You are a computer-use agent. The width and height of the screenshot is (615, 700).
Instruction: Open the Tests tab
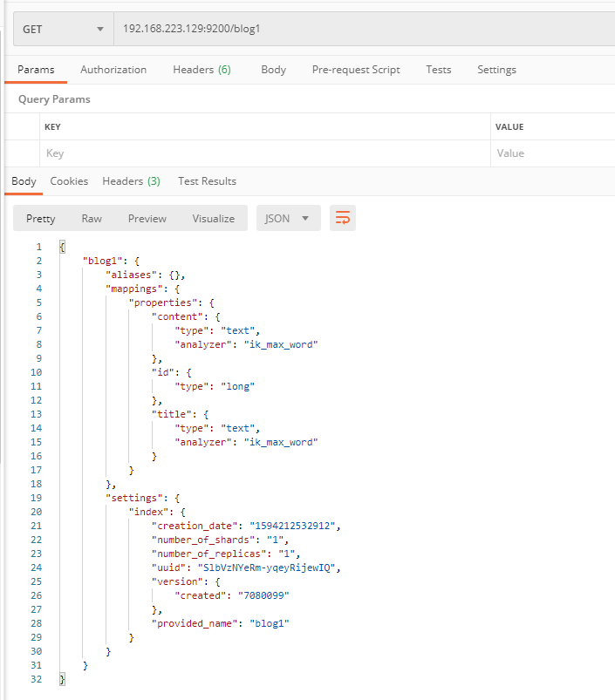[x=439, y=70]
